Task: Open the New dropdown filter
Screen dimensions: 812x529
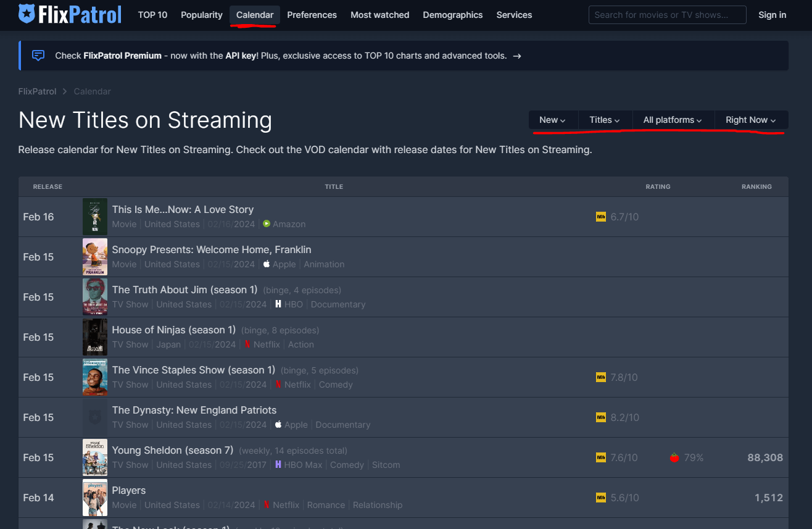Action: pyautogui.click(x=553, y=120)
